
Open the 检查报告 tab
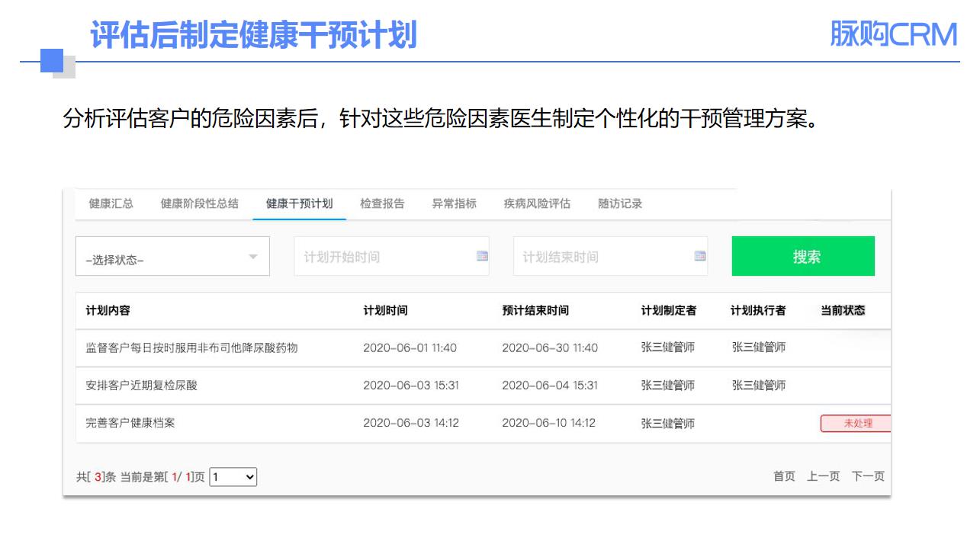click(x=382, y=204)
